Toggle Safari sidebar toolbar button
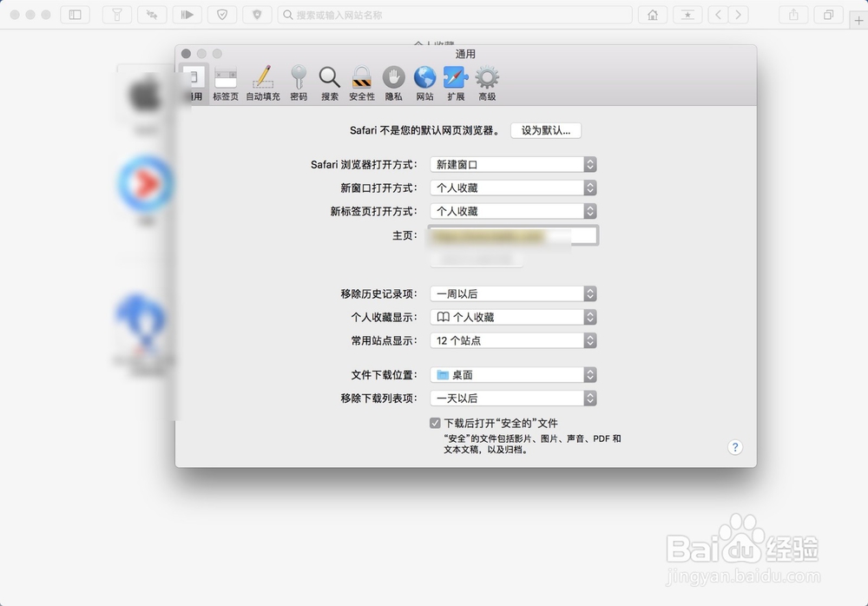 76,15
